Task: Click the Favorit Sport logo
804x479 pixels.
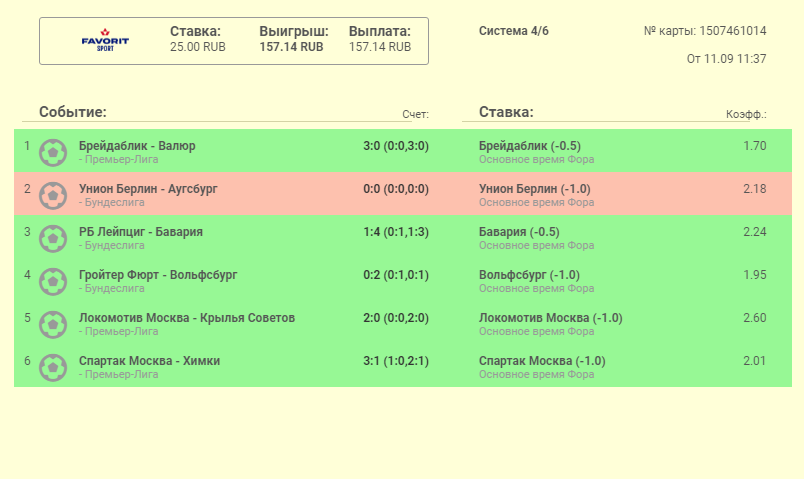Action: pos(105,40)
